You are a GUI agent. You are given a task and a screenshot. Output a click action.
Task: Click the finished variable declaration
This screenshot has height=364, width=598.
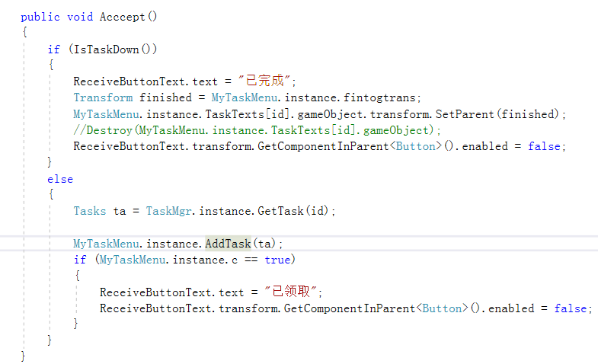pyautogui.click(x=165, y=97)
